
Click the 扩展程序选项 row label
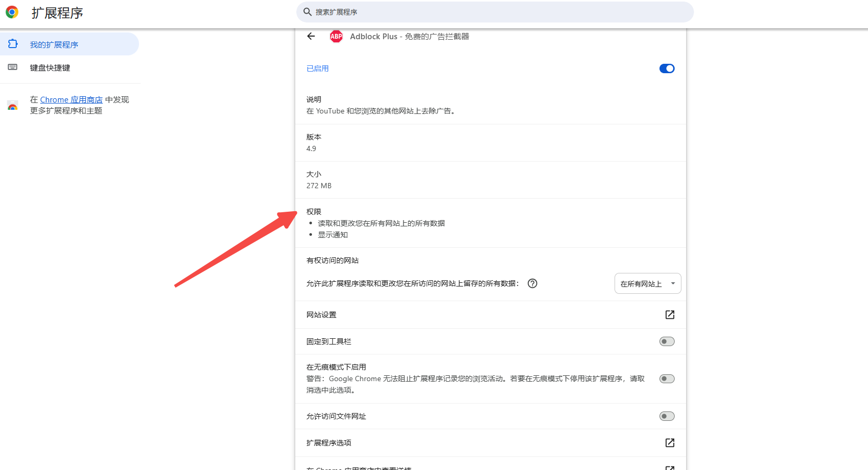329,443
